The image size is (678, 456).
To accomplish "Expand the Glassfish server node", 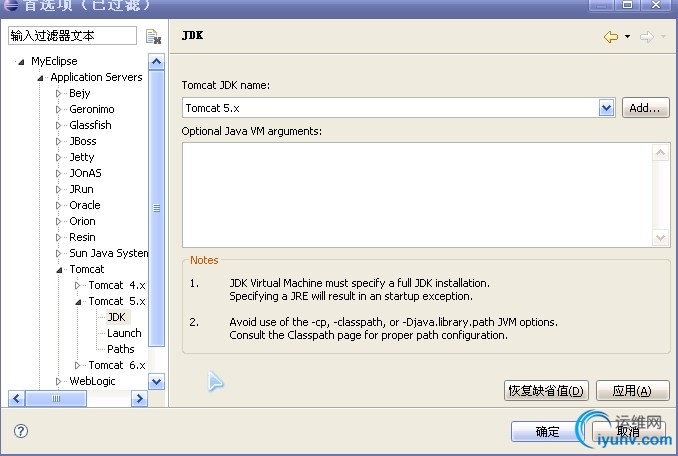I will (x=58, y=125).
